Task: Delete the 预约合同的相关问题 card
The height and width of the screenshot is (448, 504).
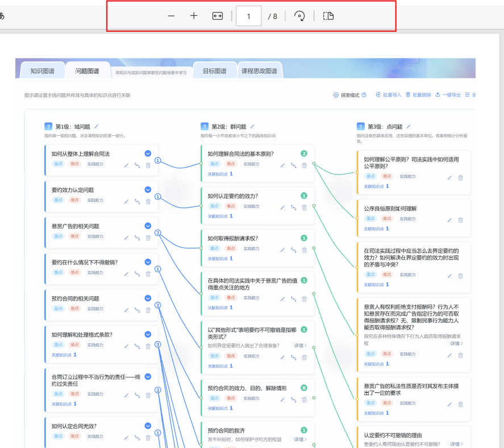Action: (148, 310)
